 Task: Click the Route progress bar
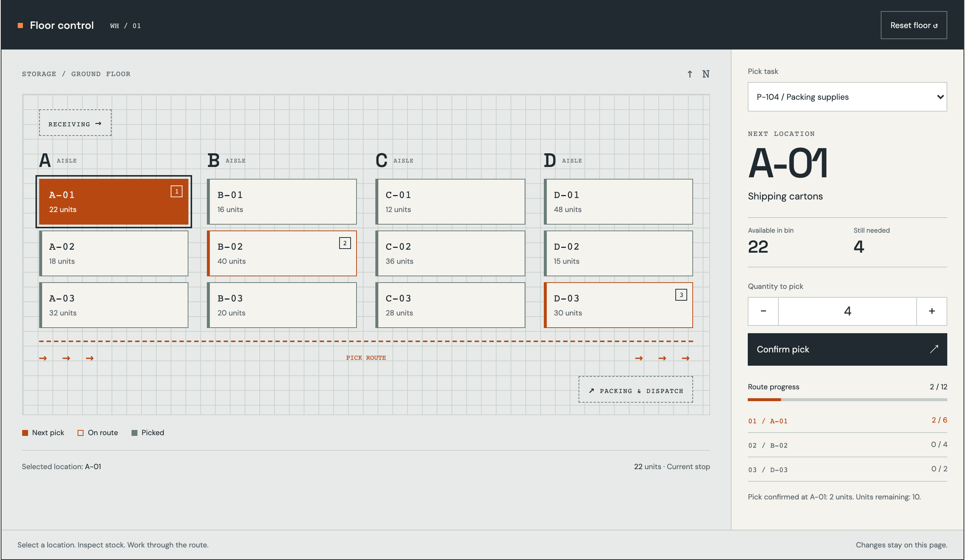tap(847, 400)
